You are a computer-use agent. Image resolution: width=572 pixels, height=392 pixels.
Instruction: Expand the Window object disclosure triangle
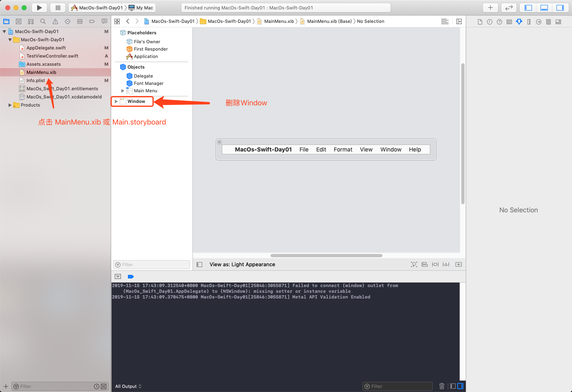tap(116, 101)
